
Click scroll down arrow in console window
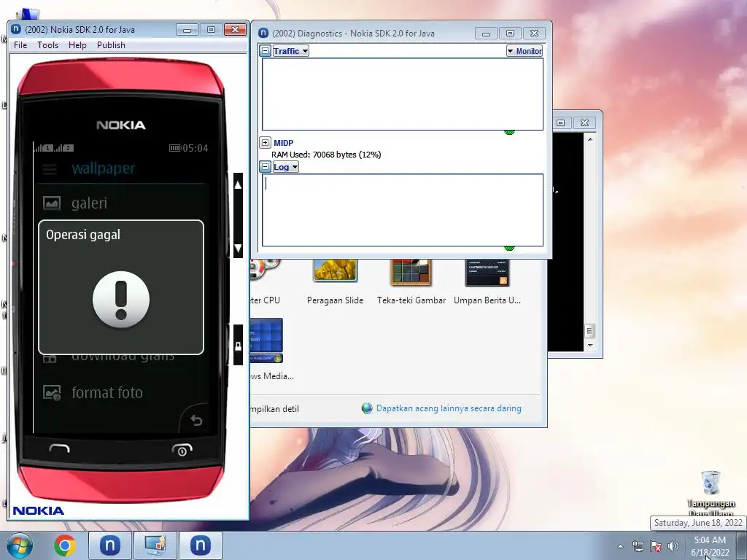(590, 346)
